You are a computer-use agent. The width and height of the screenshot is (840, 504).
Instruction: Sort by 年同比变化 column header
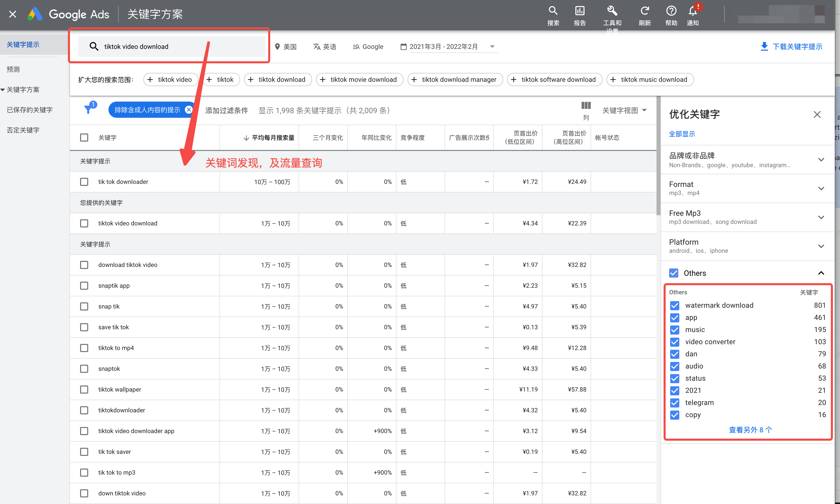pos(376,138)
